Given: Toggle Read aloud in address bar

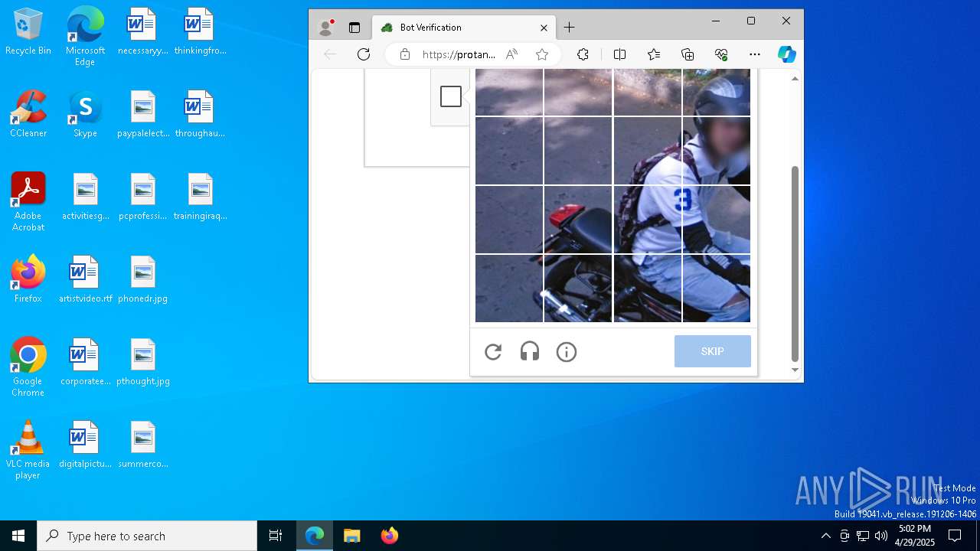Looking at the screenshot, I should 512,54.
